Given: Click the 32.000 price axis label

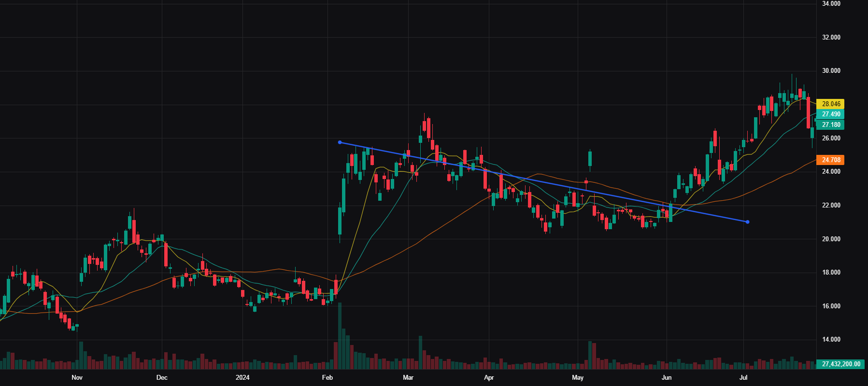Looking at the screenshot, I should (x=831, y=37).
